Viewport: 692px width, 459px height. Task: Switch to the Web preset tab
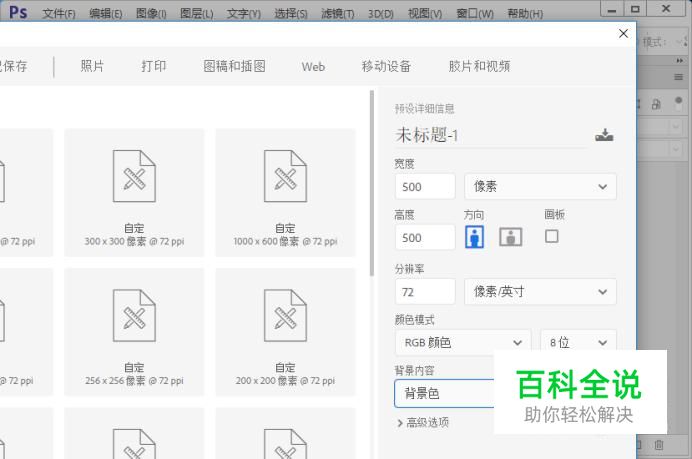pos(313,67)
